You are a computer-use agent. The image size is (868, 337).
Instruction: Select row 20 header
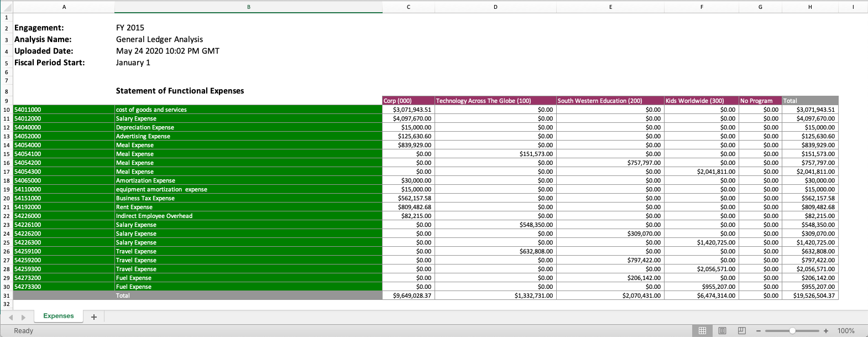7,198
